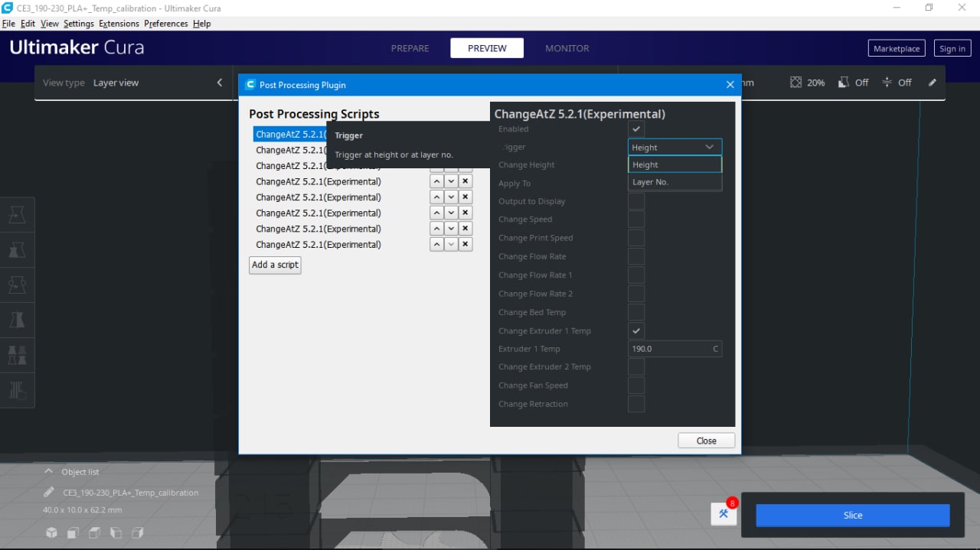The image size is (980, 550).
Task: Select the Move tool in left toolbar
Action: [17, 216]
